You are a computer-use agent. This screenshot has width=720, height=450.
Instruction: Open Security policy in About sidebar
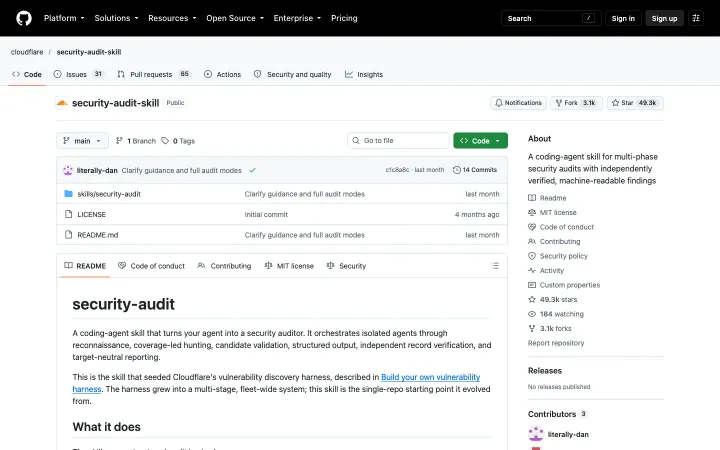pyautogui.click(x=558, y=256)
